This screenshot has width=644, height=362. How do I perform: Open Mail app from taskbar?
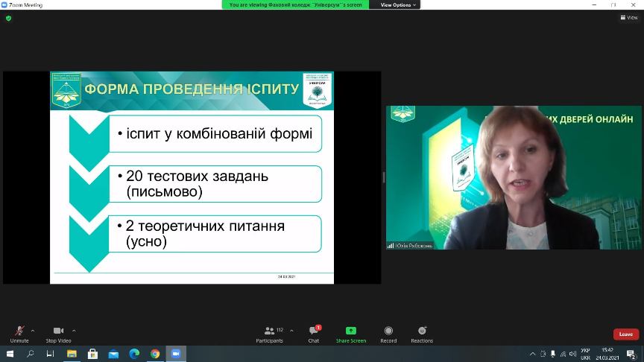[x=113, y=354]
